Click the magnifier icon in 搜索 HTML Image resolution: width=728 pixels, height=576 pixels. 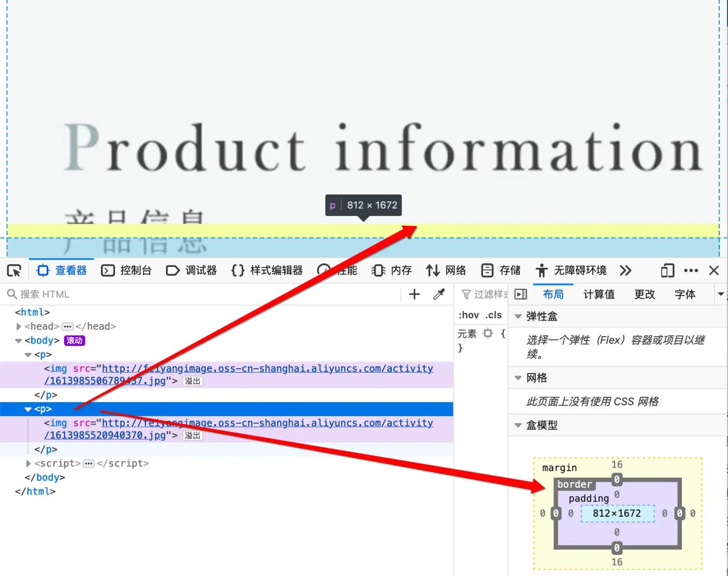[11, 294]
